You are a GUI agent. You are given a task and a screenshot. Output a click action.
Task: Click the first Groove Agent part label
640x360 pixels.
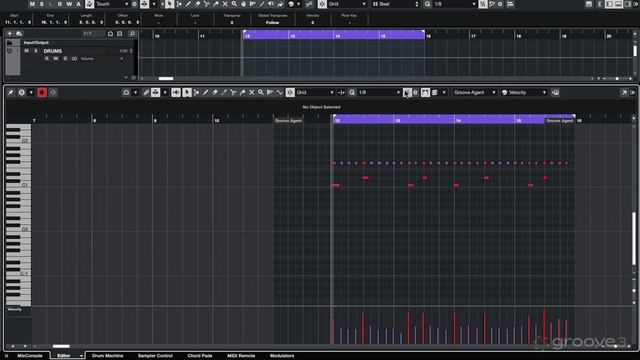pyautogui.click(x=288, y=121)
